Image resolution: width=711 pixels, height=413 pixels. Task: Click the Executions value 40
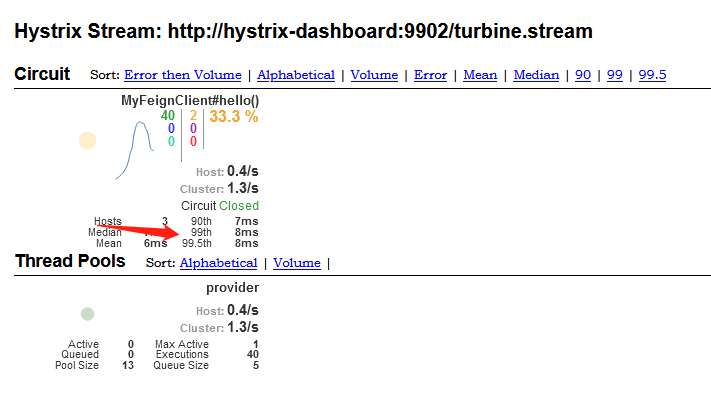click(x=253, y=355)
